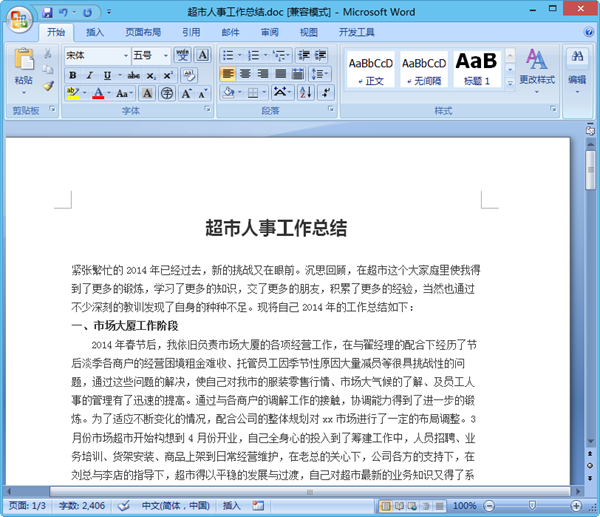Customize the quick access toolbar
This screenshot has height=517, width=600.
click(109, 13)
